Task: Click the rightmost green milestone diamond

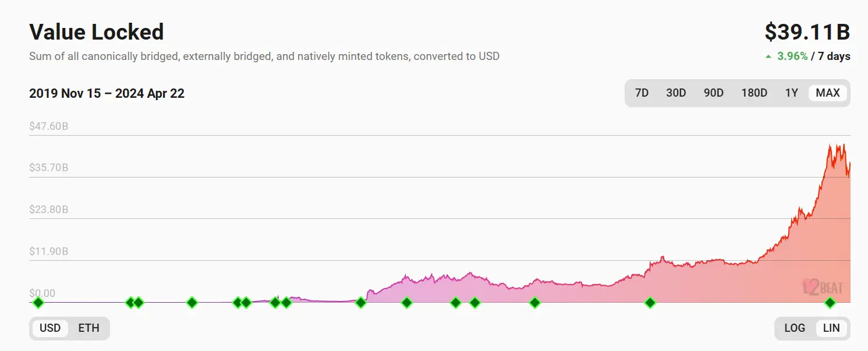Action: click(830, 303)
